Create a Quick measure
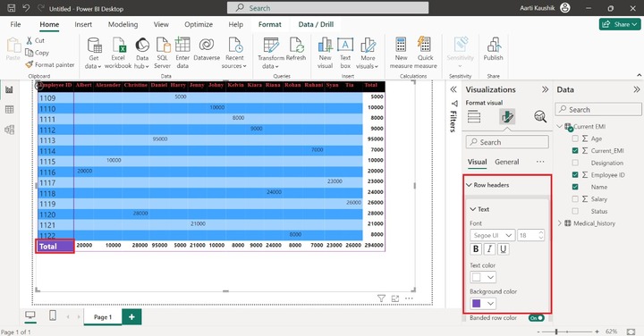Viewport: 644px width, 336px height. pos(425,53)
